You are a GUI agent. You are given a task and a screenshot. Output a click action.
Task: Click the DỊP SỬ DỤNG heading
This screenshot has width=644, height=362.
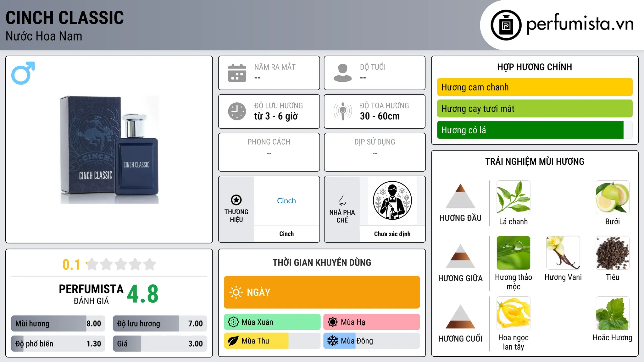pyautogui.click(x=375, y=142)
